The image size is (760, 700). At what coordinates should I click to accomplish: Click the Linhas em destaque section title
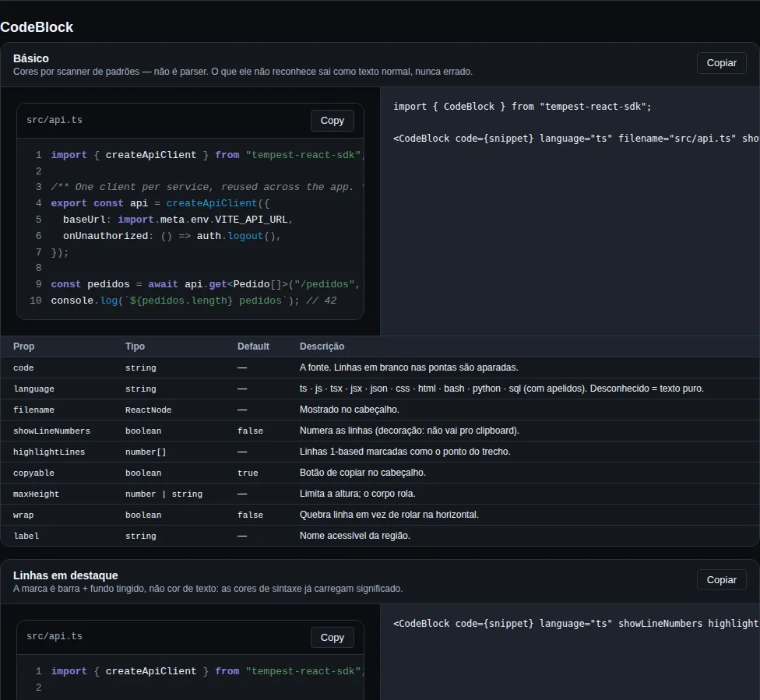click(x=65, y=575)
